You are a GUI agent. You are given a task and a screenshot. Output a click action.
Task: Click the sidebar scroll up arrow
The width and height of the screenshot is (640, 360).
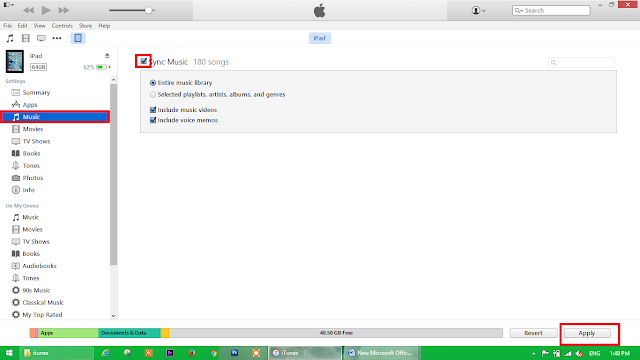tap(113, 80)
